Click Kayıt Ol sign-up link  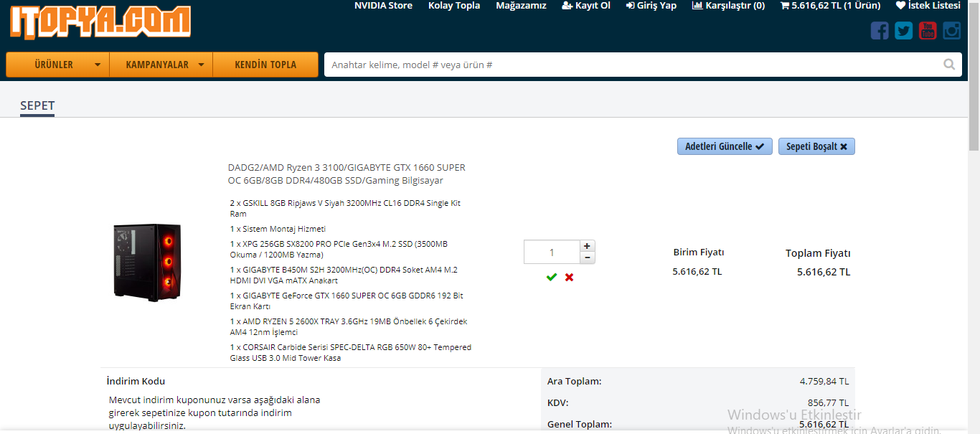586,6
